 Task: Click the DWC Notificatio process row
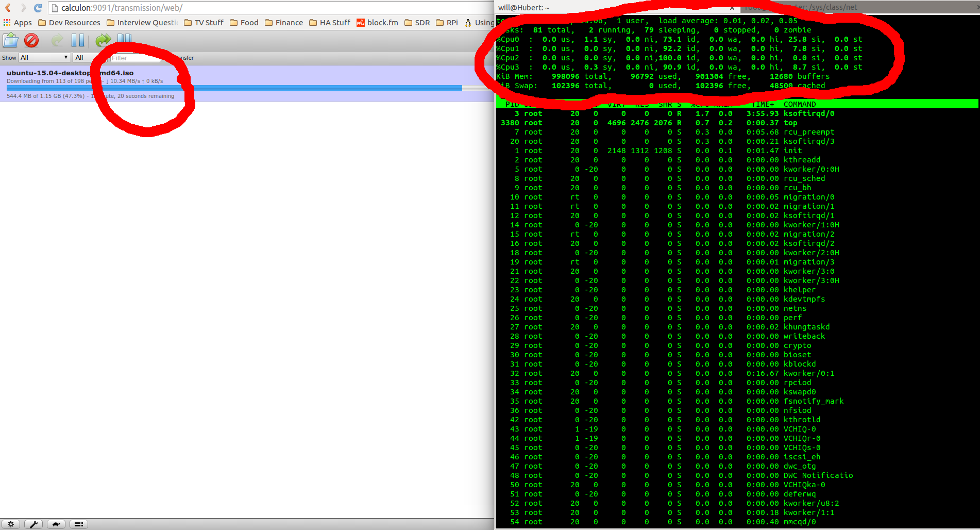(737, 475)
